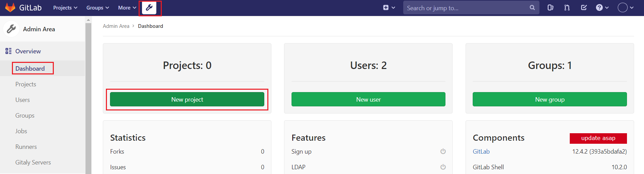
Task: Click the Help question mark icon
Action: 599,7
